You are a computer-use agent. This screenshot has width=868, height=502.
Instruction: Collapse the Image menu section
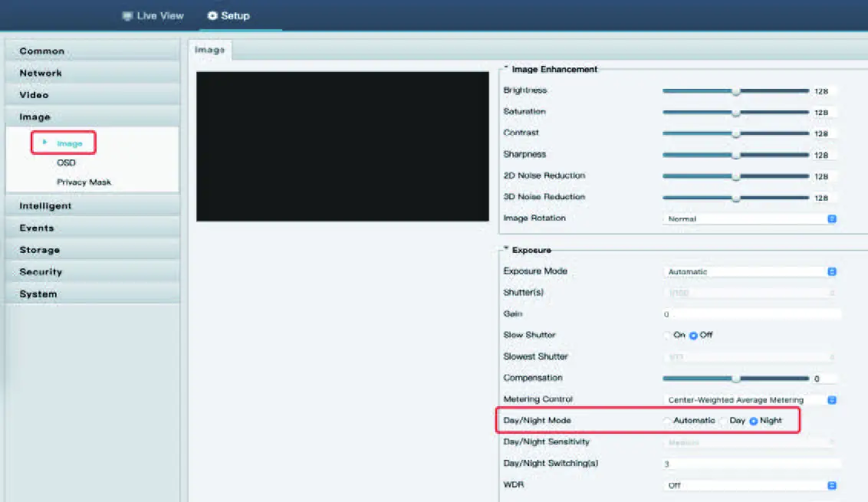(x=93, y=117)
